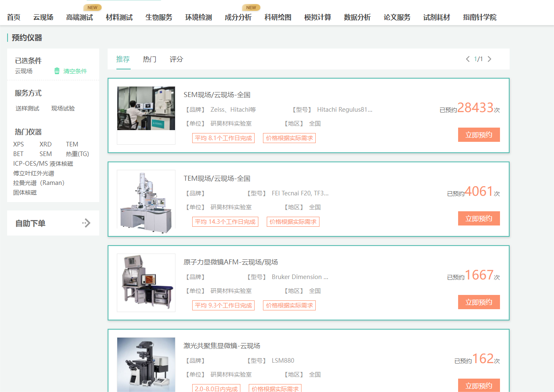Click the arrow icon inside the 自助下单 panel
This screenshot has width=554, height=392.
click(86, 223)
